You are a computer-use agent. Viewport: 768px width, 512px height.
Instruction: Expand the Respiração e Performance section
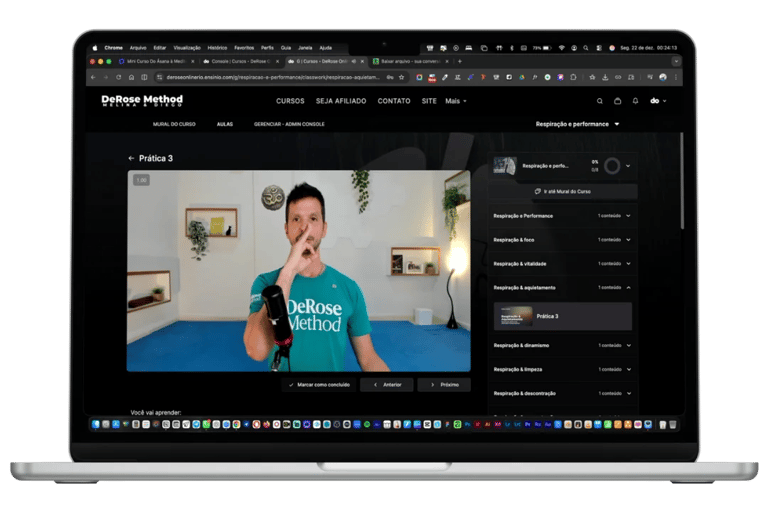click(562, 216)
